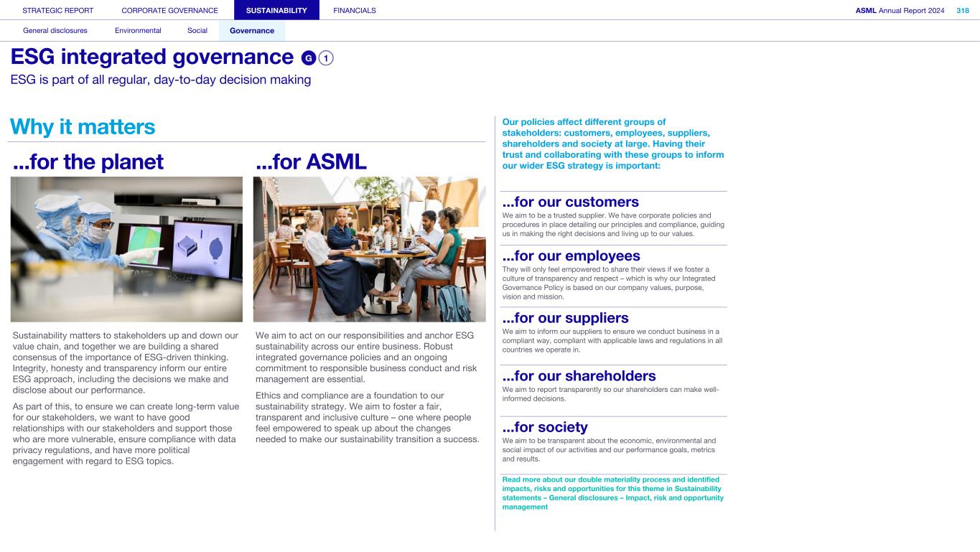Open the General disclosures sub-tab
Screen dimensions: 980x552
click(x=55, y=31)
